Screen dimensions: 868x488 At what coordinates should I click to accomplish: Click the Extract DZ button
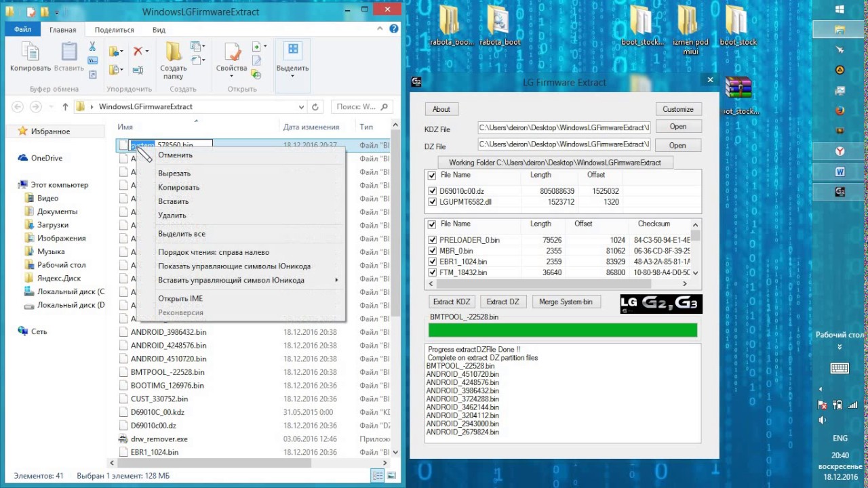click(x=503, y=302)
